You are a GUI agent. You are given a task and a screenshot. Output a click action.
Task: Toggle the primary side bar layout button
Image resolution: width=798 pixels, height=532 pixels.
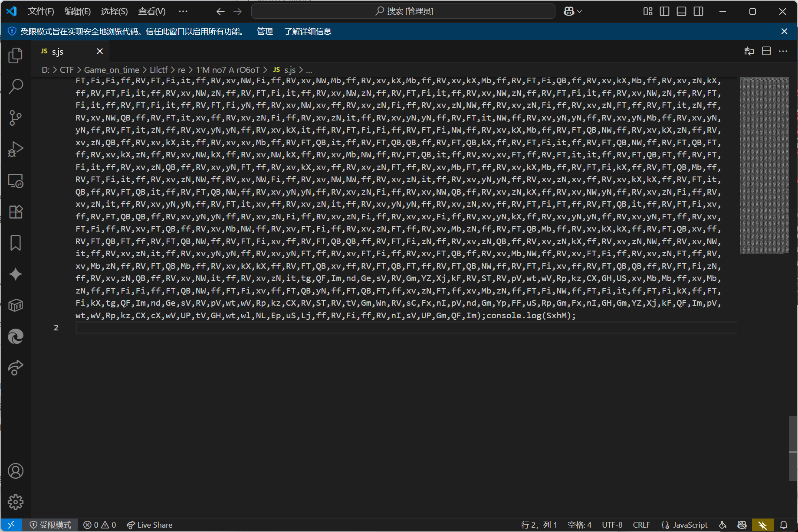[664, 11]
